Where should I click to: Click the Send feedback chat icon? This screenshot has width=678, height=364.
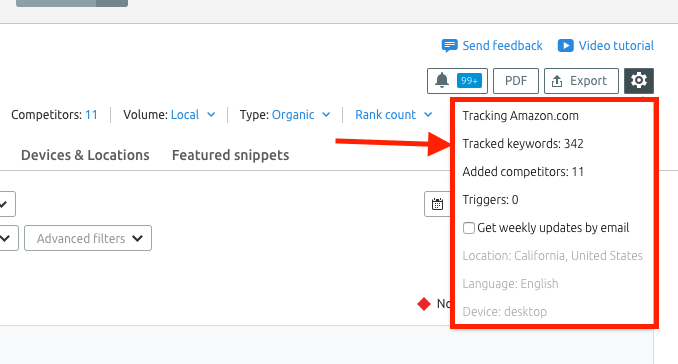tap(449, 45)
